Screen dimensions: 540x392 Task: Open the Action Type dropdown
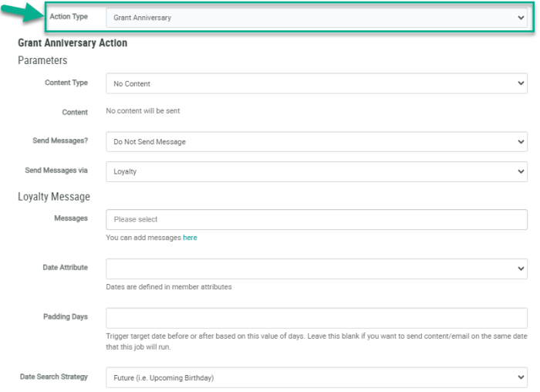pyautogui.click(x=316, y=18)
